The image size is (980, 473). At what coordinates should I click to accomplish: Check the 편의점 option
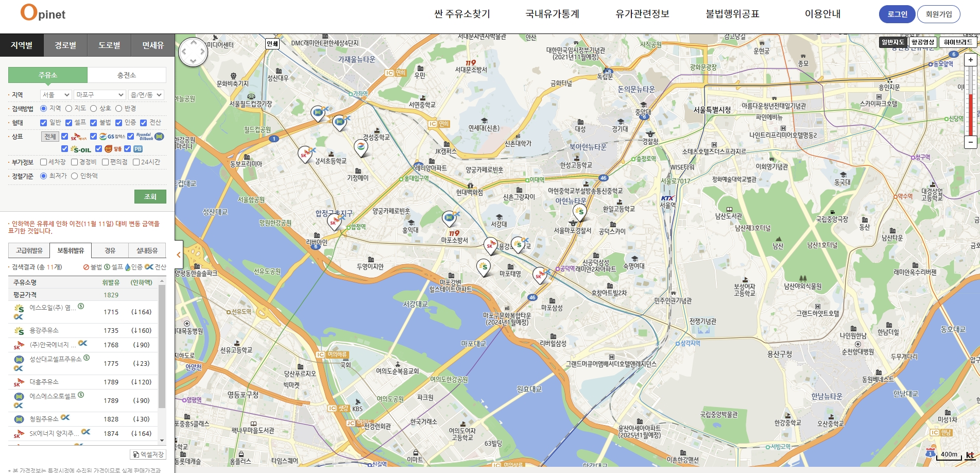[x=105, y=162]
